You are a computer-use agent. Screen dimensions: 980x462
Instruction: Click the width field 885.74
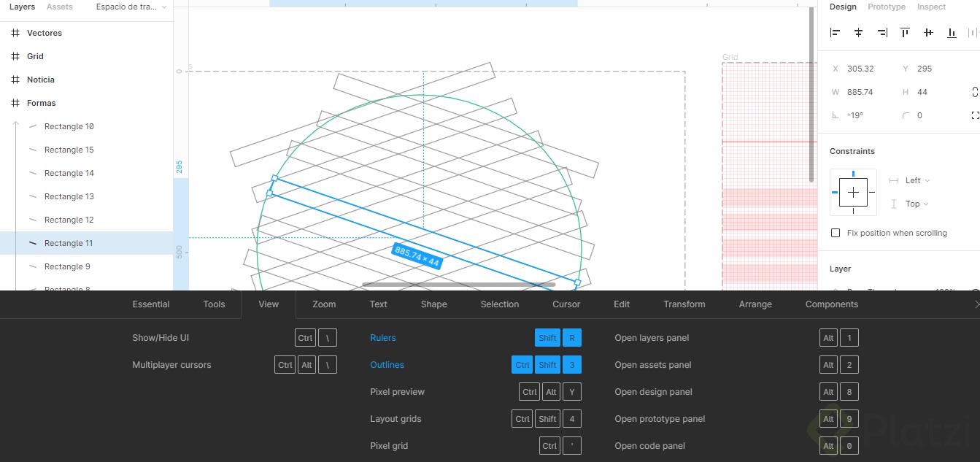tap(860, 92)
